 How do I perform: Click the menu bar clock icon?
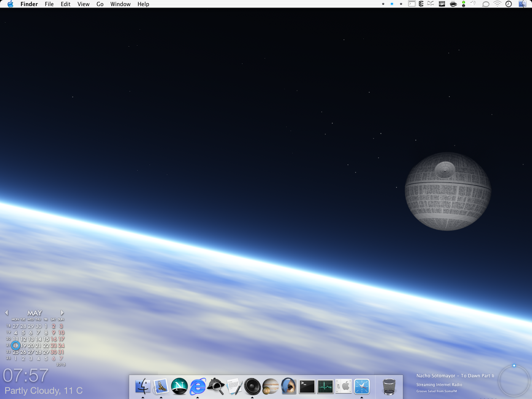point(508,4)
